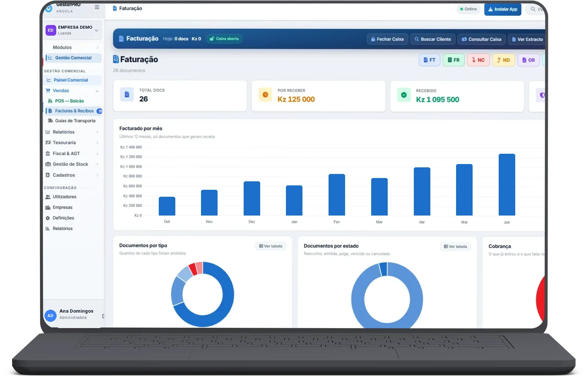Screen dimensions: 588x377
Task: Click Ver tabela in Documentos por tipo
Action: point(271,246)
